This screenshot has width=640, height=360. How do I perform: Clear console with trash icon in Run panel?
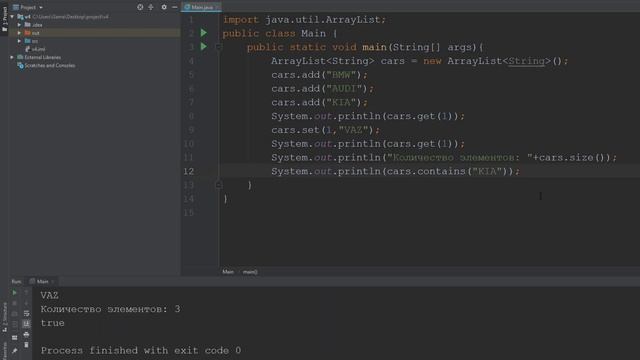[26, 345]
